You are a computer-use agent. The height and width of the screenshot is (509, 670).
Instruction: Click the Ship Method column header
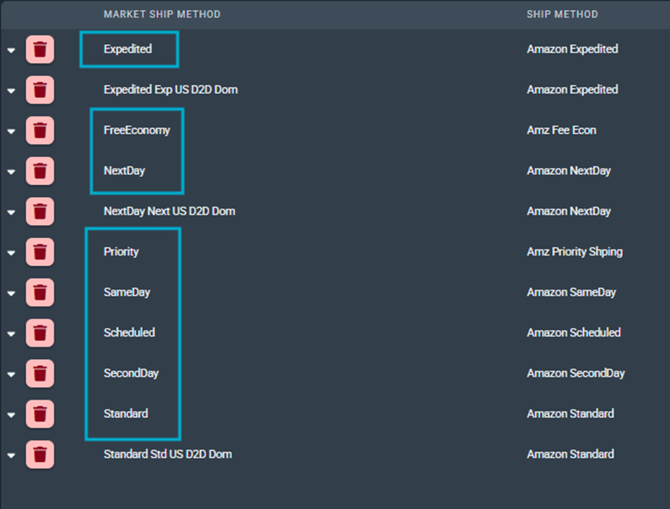(x=562, y=15)
